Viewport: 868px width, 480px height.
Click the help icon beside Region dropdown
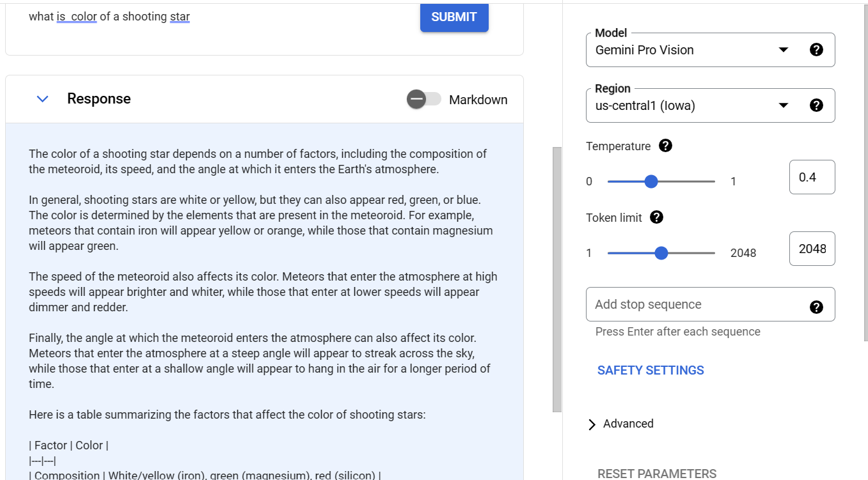pyautogui.click(x=816, y=105)
